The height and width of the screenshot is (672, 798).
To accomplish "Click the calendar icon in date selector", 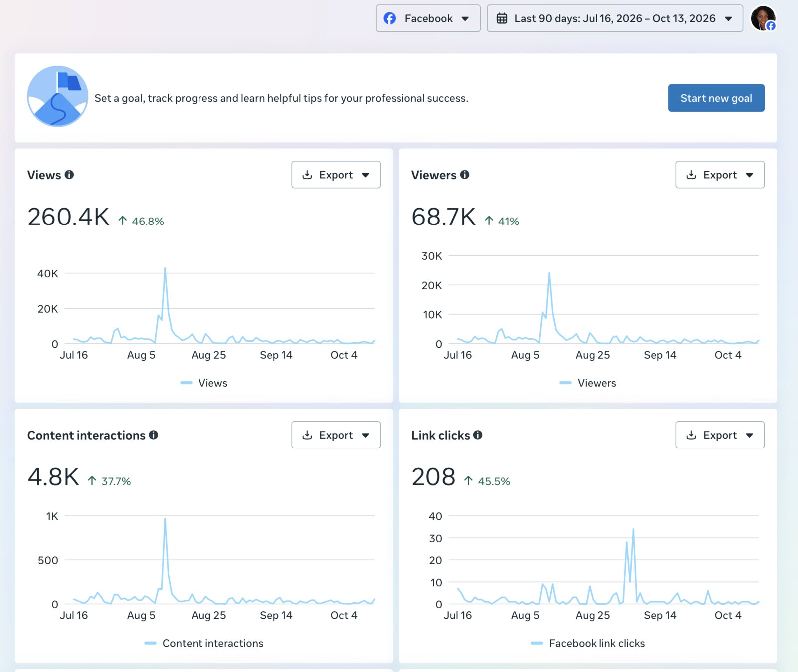I will pos(502,18).
